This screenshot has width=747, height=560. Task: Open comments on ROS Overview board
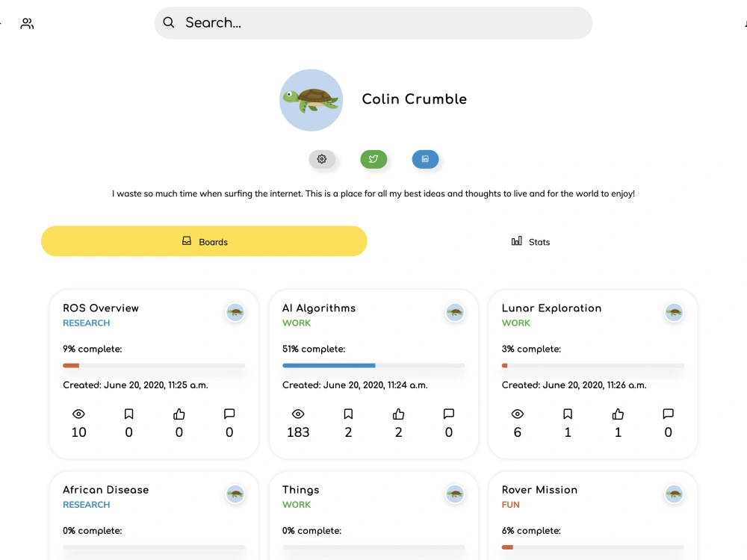229,414
